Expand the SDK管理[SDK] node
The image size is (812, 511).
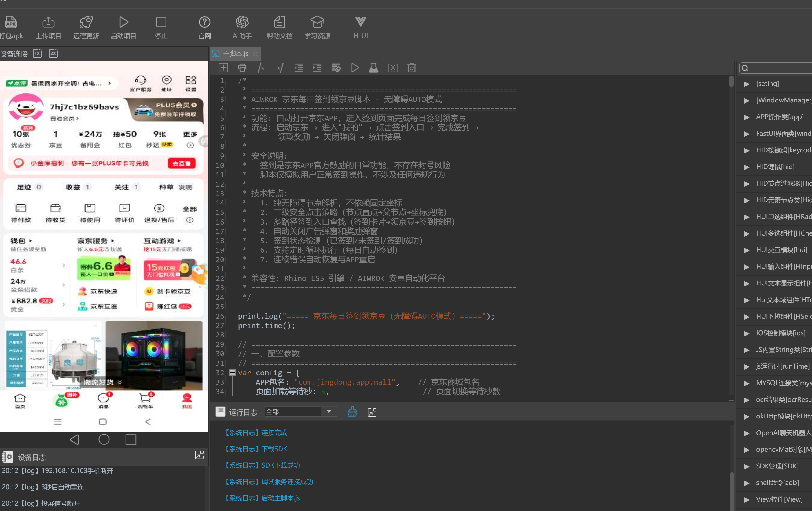(747, 466)
